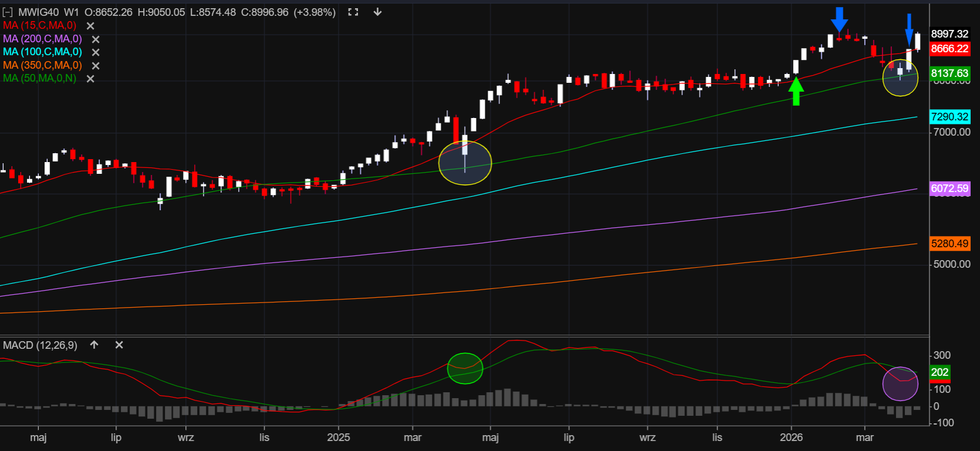
Task: Remove the MA 15 indicator
Action: click(x=90, y=26)
